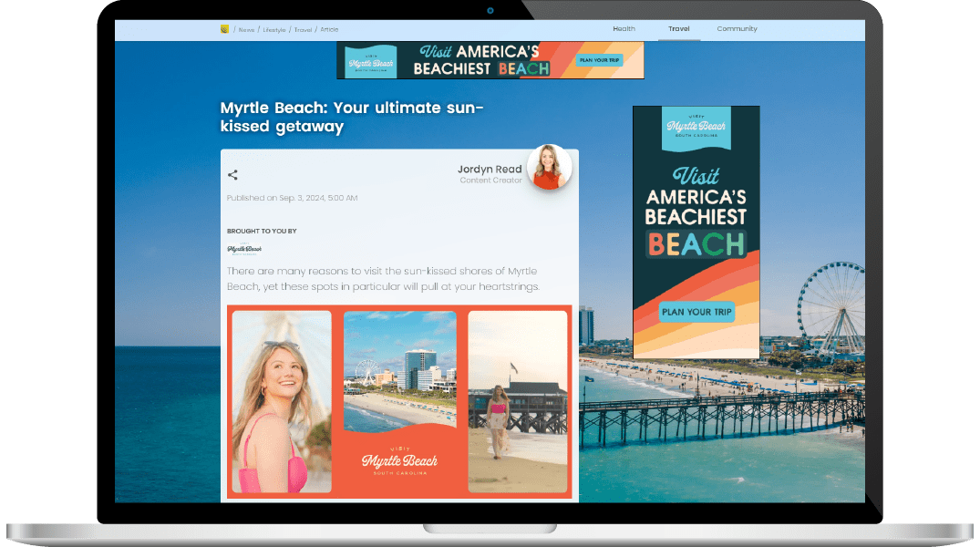The width and height of the screenshot is (980, 547).
Task: Click the article headline Myrtle Beach getaway
Action: click(352, 117)
